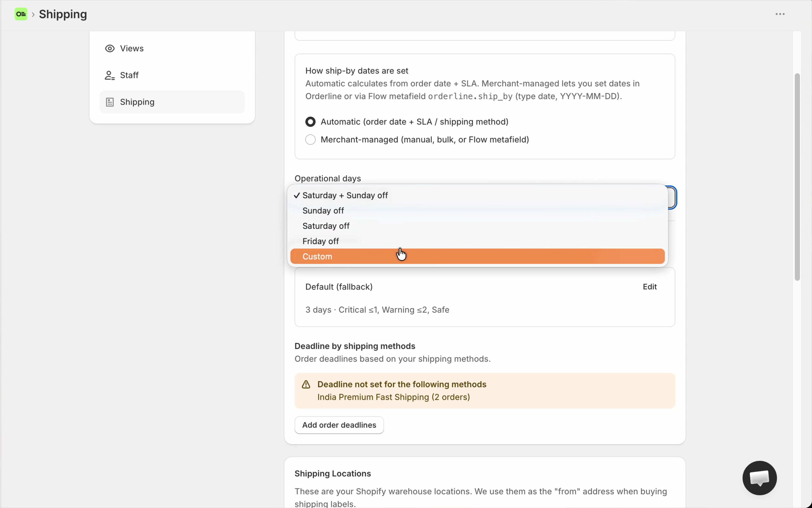Click 'India Premium Fast Shipping (2 orders)' text
This screenshot has height=508, width=812.
pos(393,397)
